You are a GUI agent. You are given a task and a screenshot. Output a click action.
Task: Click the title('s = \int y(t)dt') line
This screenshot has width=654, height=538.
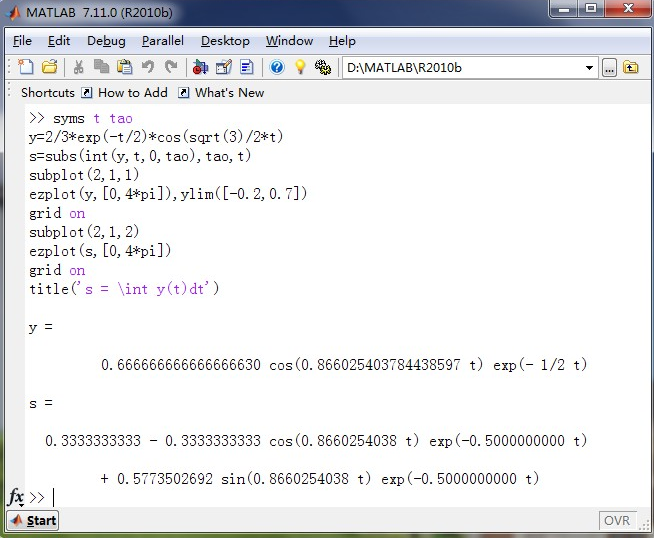click(x=124, y=289)
